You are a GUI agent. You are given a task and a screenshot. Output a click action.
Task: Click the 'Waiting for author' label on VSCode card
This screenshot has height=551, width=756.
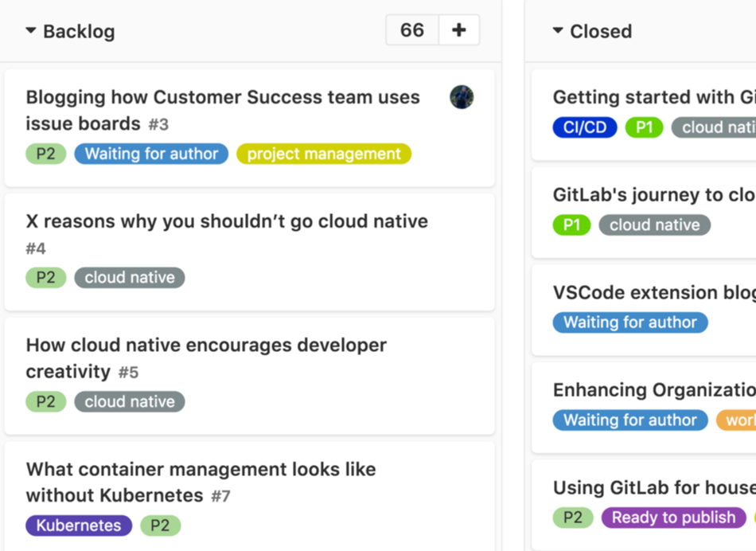pyautogui.click(x=629, y=322)
